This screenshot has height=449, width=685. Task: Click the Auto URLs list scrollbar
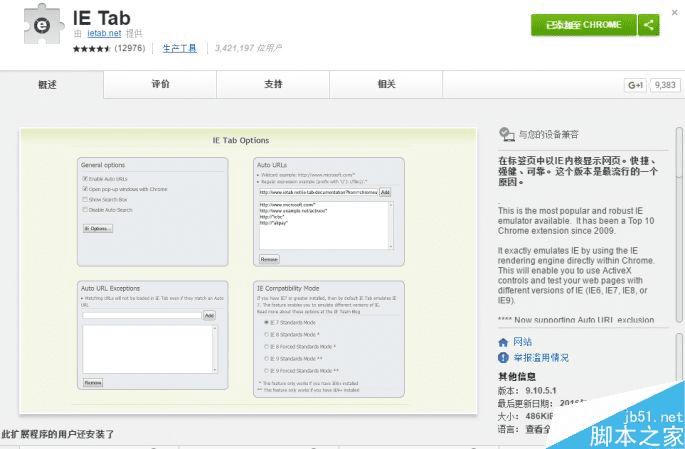(x=391, y=225)
